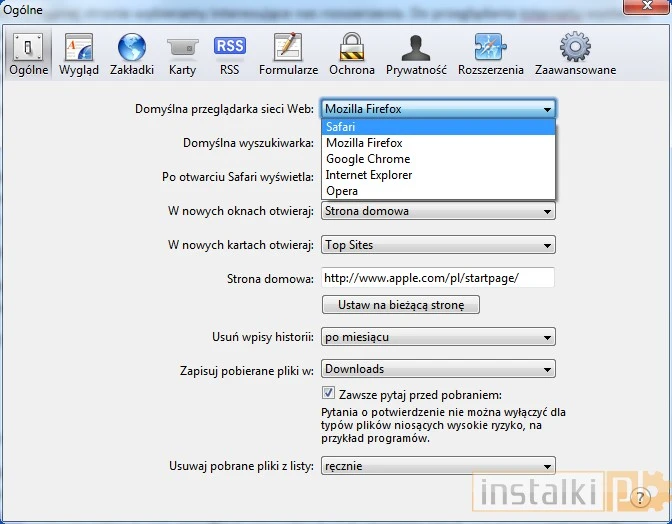Open the Formularze autofill pane
The height and width of the screenshot is (524, 672).
click(288, 54)
